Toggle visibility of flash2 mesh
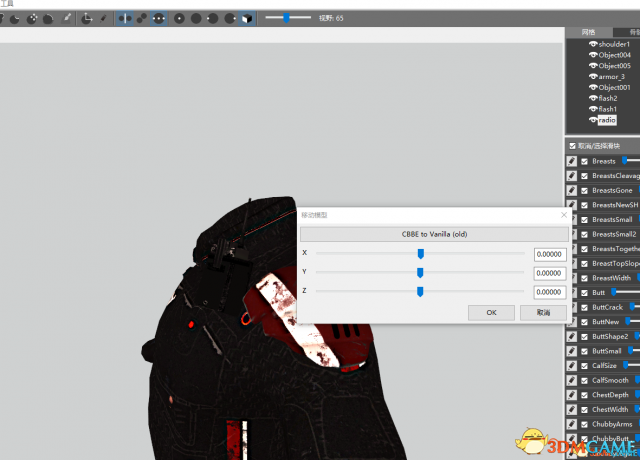640x460 pixels. click(593, 98)
